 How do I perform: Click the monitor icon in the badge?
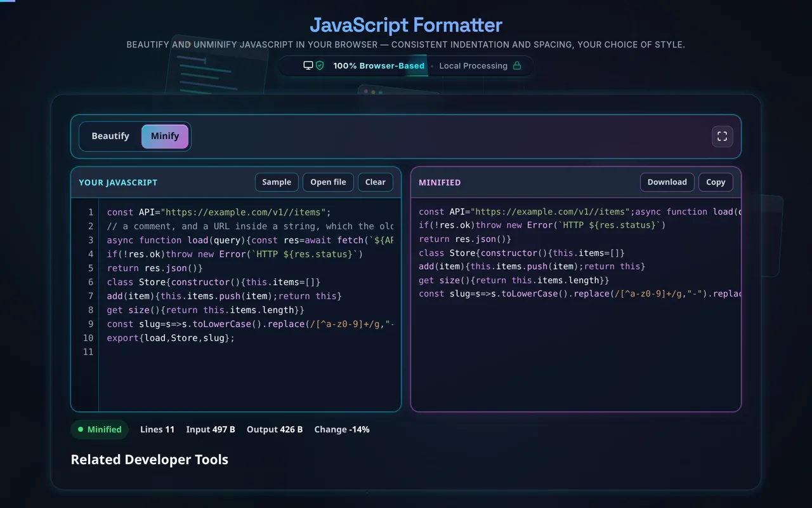308,65
